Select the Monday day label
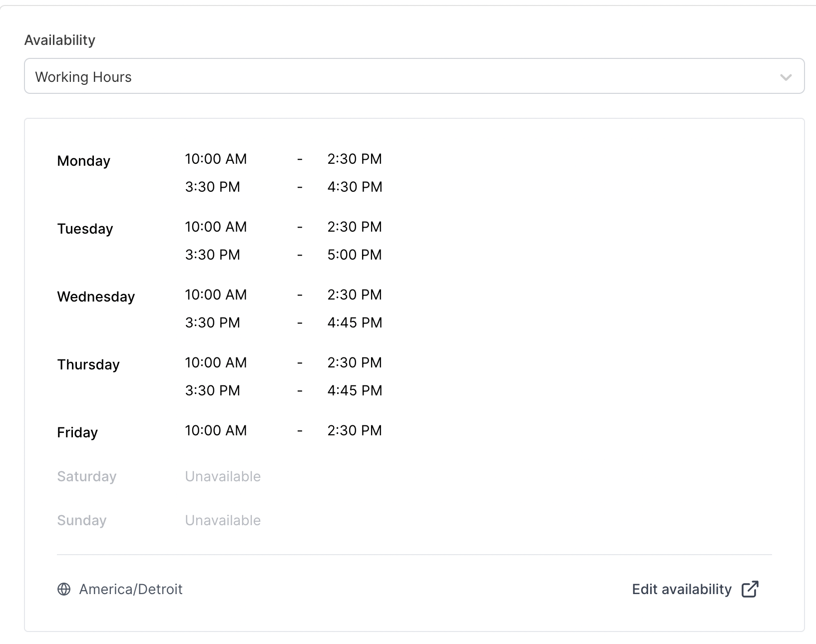The height and width of the screenshot is (644, 816). [x=83, y=161]
